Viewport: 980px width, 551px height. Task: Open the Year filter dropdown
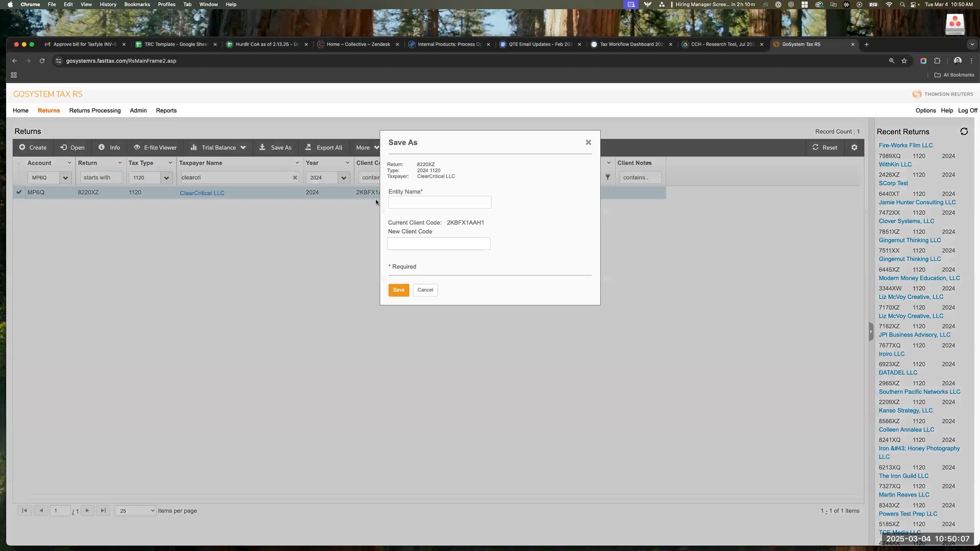pos(344,178)
